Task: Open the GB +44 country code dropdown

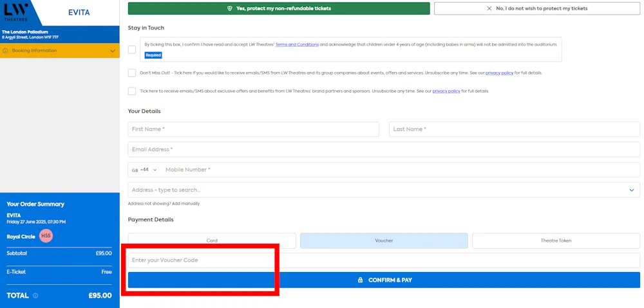Action: (x=144, y=170)
